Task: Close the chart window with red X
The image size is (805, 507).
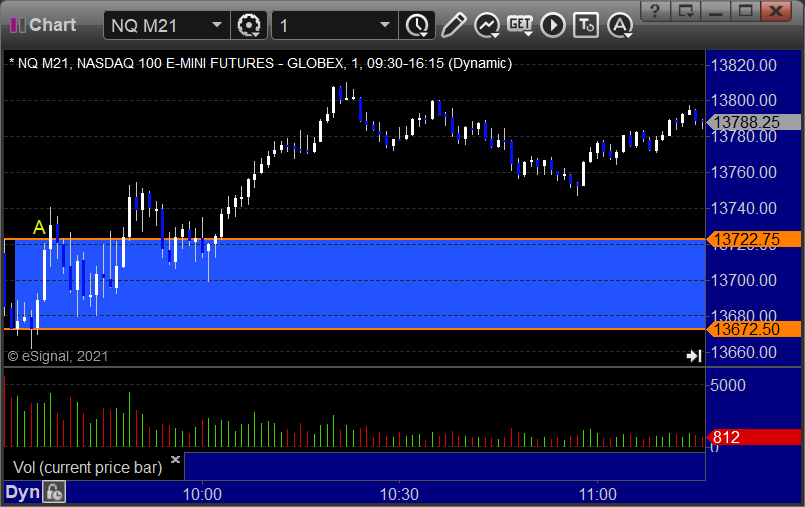Action: [776, 10]
